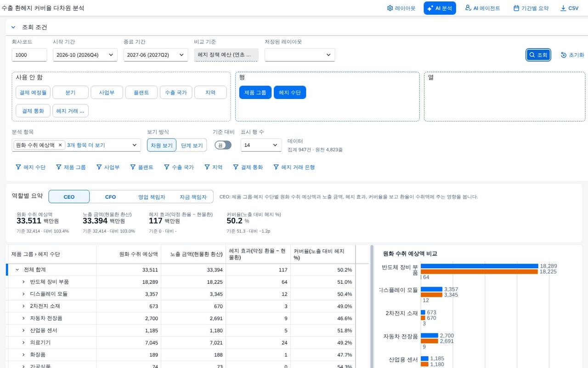Click the 회사코드 input field

click(x=29, y=55)
